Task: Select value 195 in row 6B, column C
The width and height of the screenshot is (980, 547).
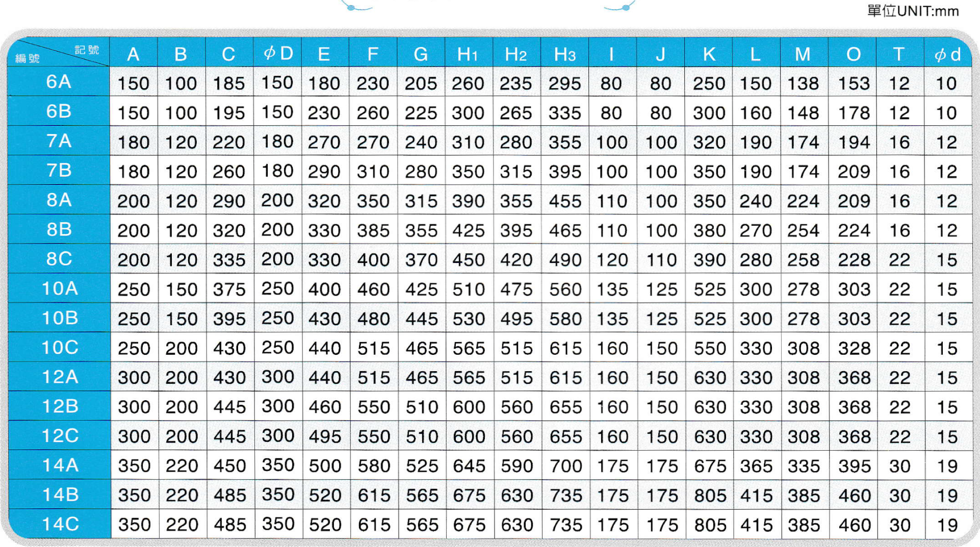Action: (x=228, y=113)
